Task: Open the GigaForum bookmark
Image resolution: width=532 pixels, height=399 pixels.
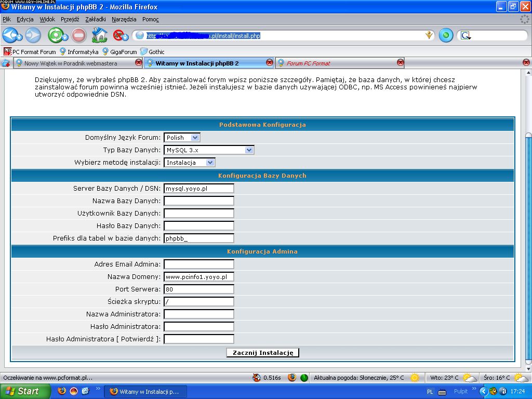Action: [119, 52]
